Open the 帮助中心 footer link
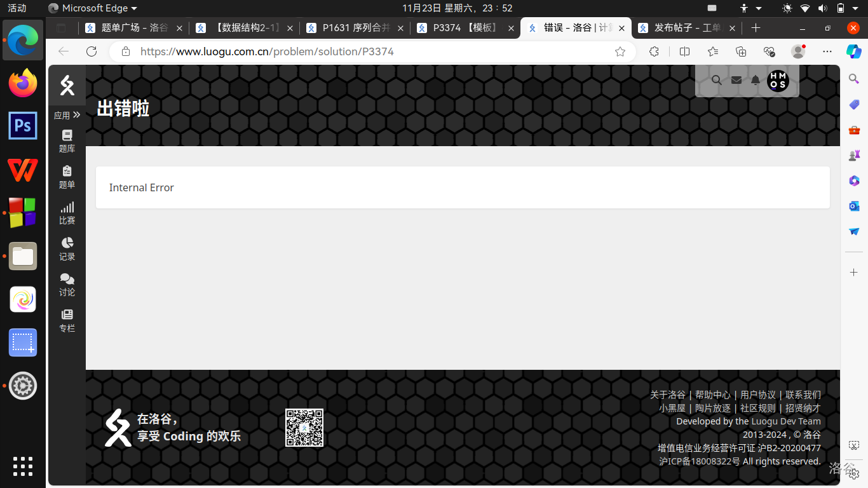Viewport: 868px width, 488px height. [712, 395]
